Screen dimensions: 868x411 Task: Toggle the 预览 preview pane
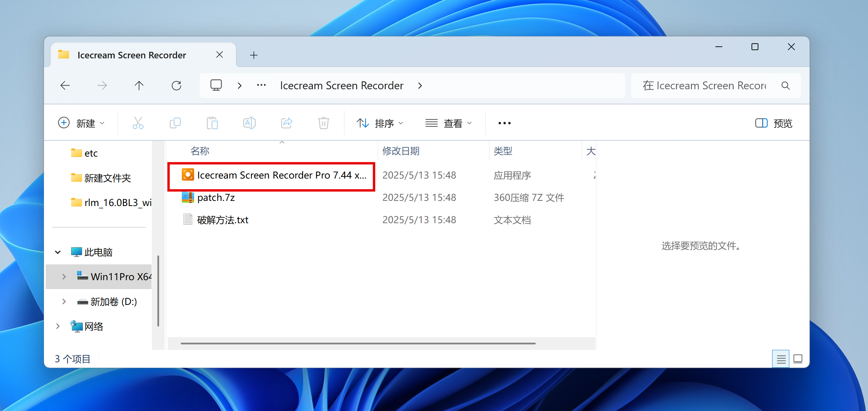(774, 123)
